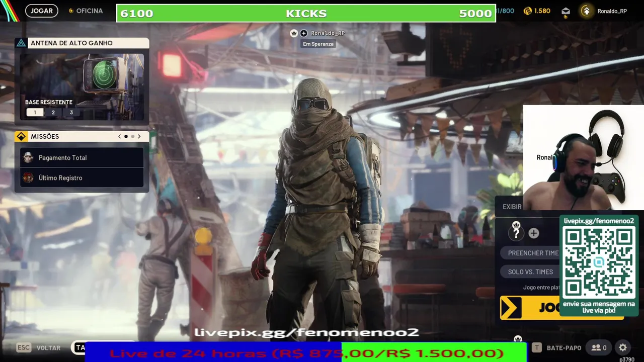Select Base Resistente stage 3

click(71, 113)
